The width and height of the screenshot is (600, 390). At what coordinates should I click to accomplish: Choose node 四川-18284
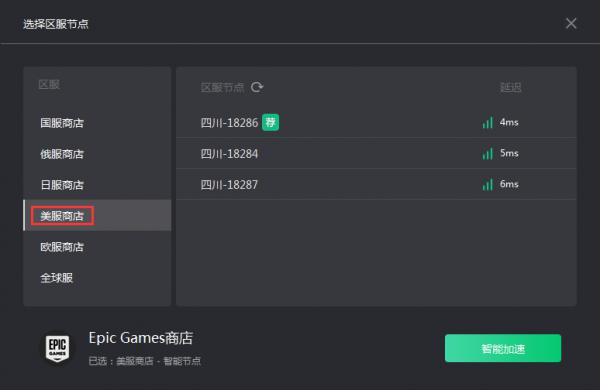tap(376, 153)
